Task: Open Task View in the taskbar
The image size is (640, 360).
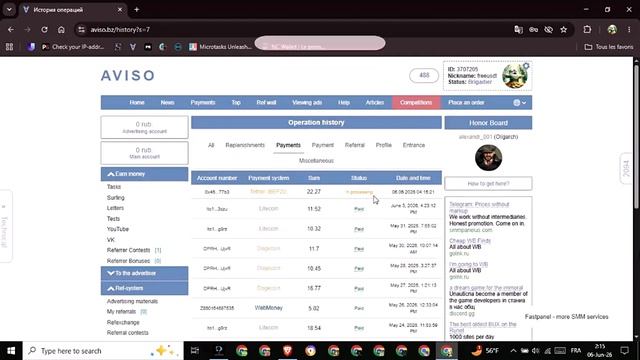Action: pyautogui.click(x=195, y=351)
